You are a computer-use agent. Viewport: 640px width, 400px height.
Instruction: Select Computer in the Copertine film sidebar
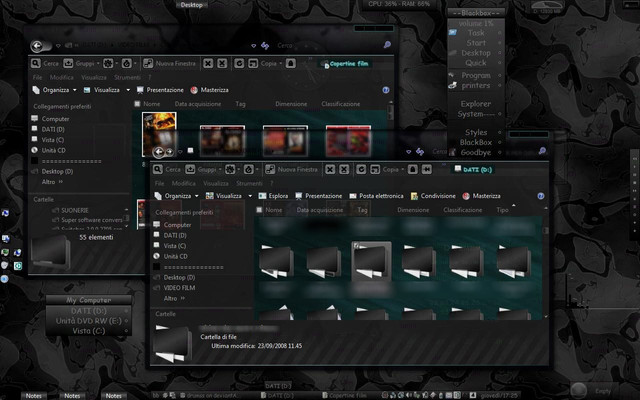tap(56, 119)
